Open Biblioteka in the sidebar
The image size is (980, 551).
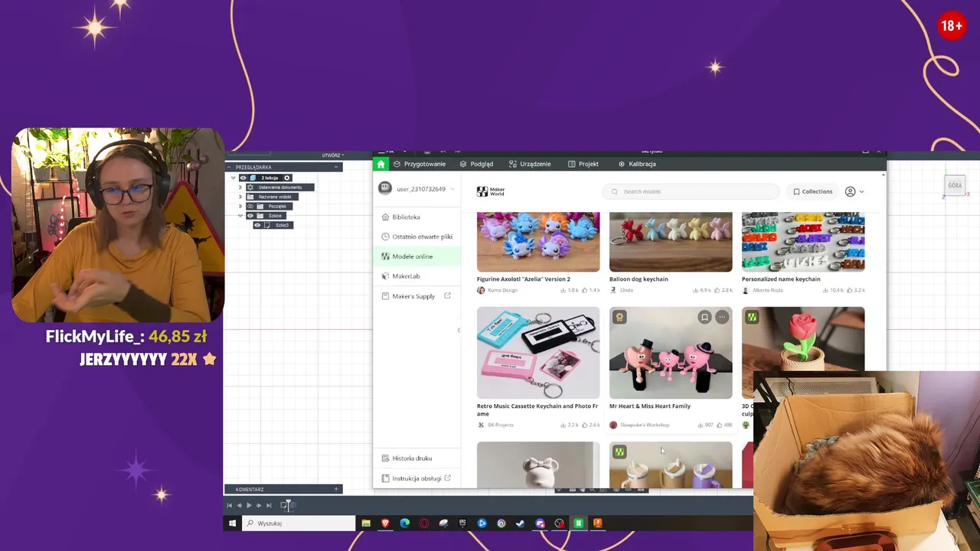click(x=417, y=217)
